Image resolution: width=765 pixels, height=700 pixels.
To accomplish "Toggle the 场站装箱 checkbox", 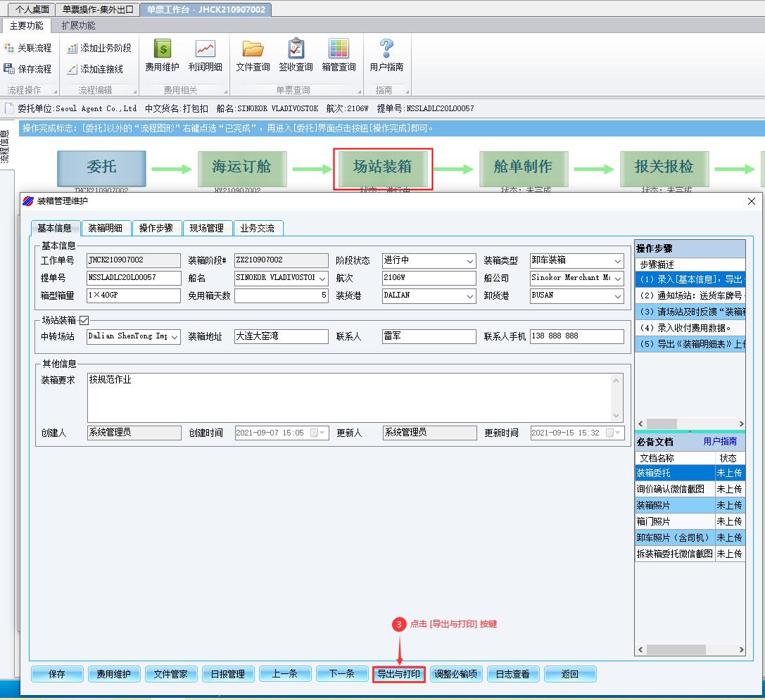I will (84, 321).
